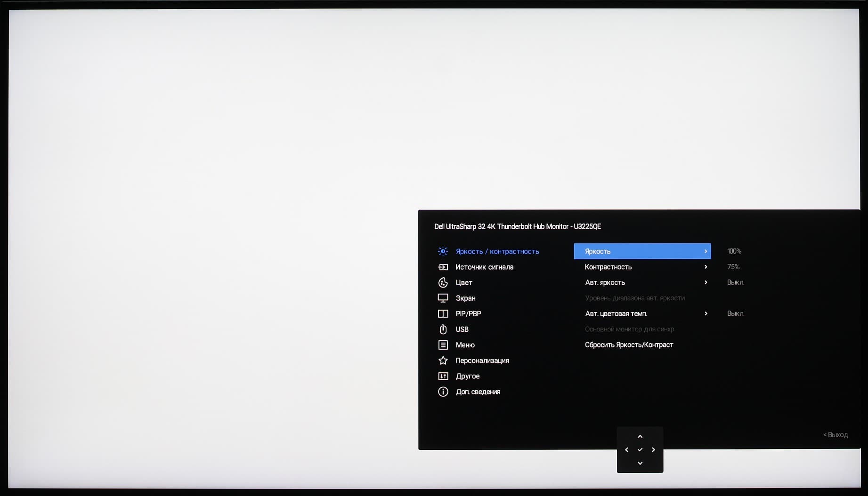
Task: Expand the Яркость row chevron
Action: click(706, 251)
